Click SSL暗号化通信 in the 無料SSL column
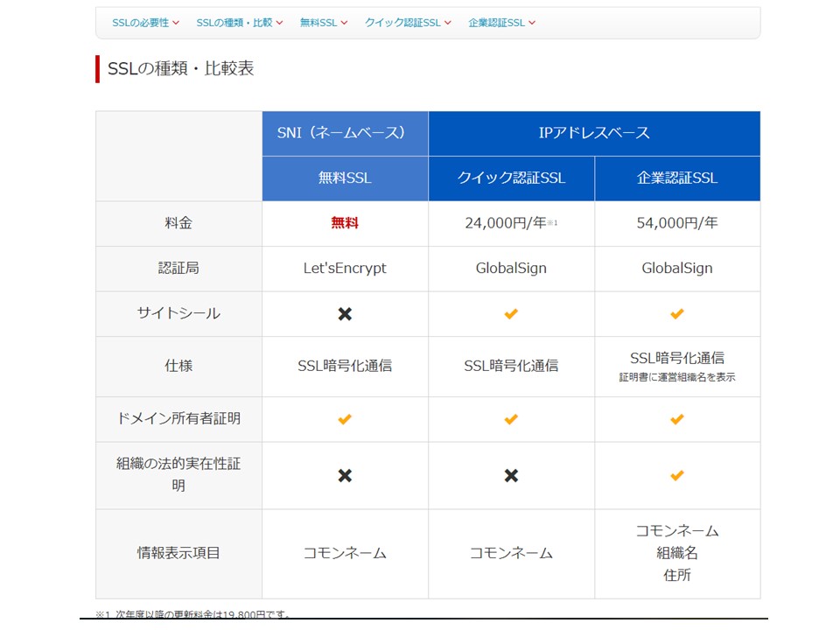 (x=345, y=366)
